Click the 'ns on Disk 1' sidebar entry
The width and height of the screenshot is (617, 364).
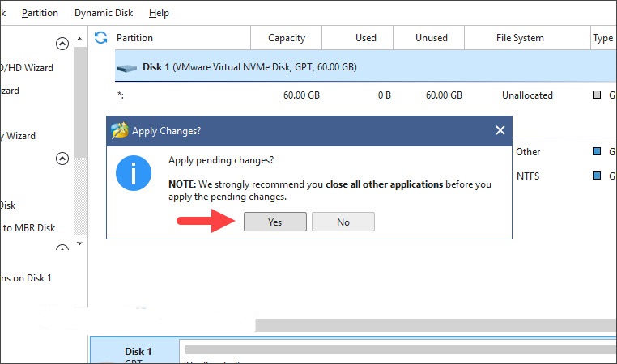[x=26, y=278]
